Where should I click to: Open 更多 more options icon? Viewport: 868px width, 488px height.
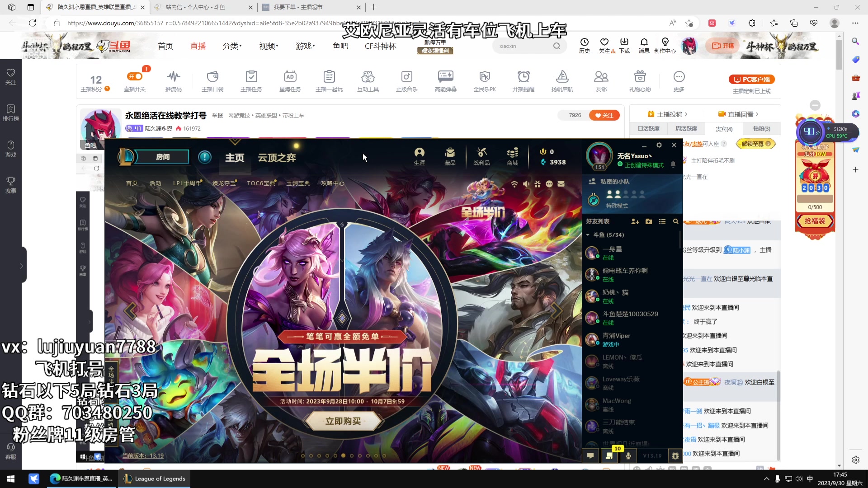pyautogui.click(x=679, y=81)
